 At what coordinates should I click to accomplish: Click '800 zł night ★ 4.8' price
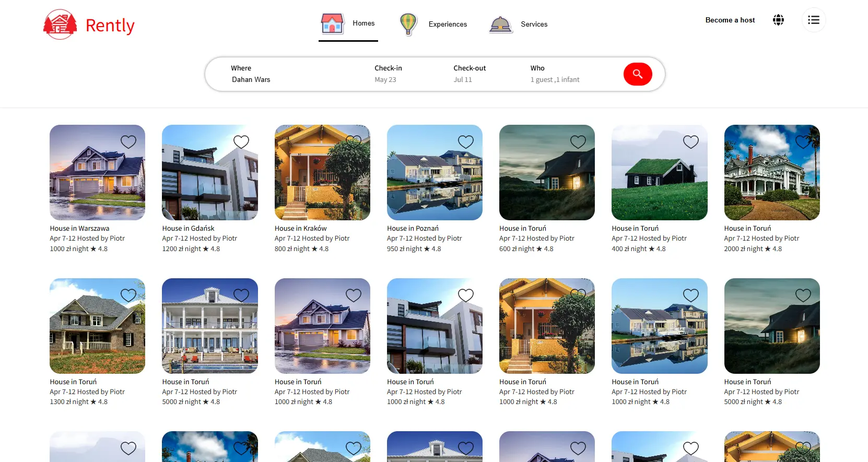(301, 249)
